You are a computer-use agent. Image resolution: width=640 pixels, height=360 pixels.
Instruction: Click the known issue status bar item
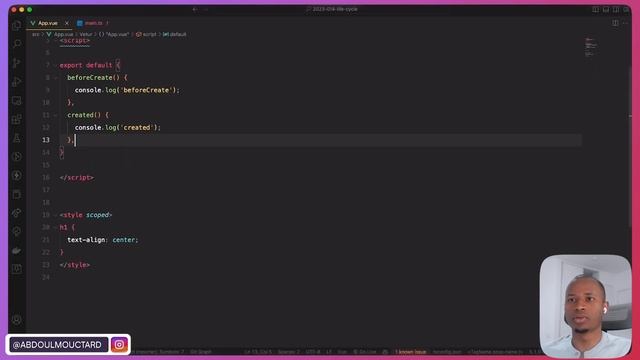[x=411, y=352]
